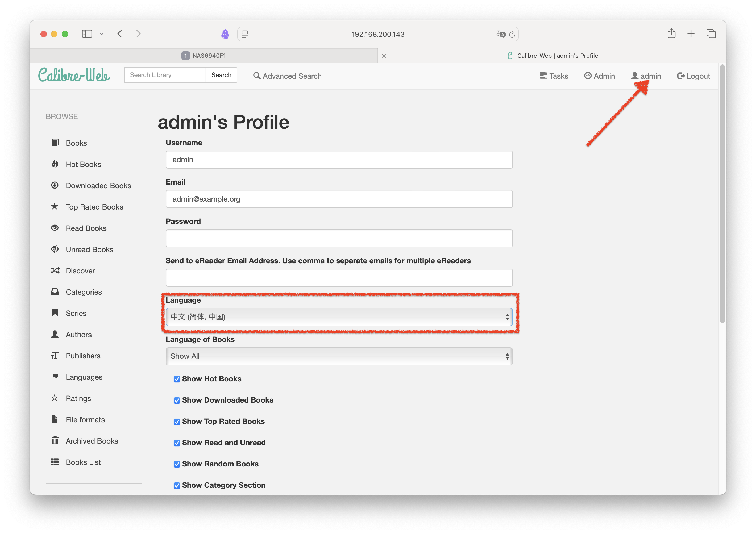
Task: Click the Read Books eye icon
Action: 55,228
